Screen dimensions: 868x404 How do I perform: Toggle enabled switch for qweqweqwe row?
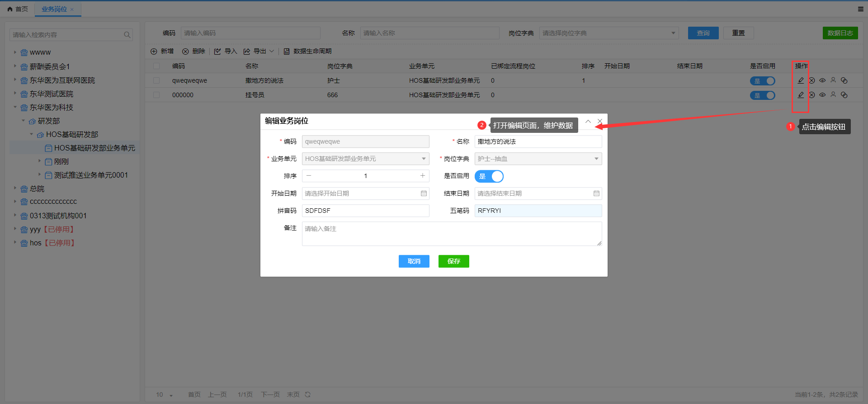coord(763,81)
